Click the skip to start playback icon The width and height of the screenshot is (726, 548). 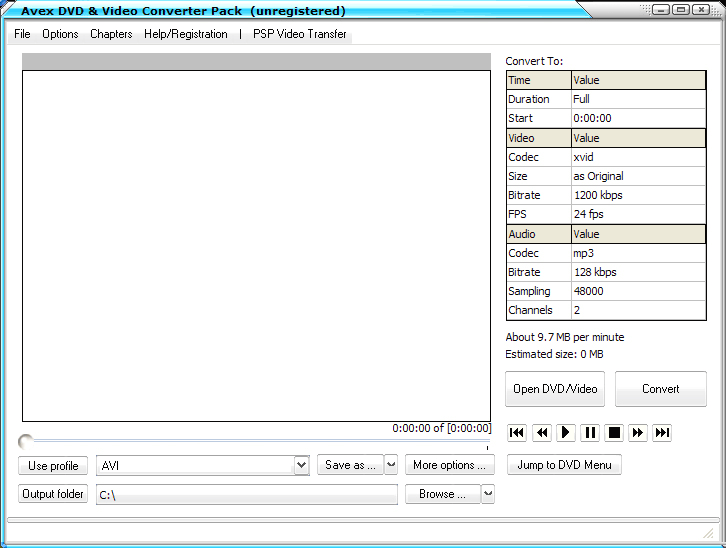coord(517,433)
